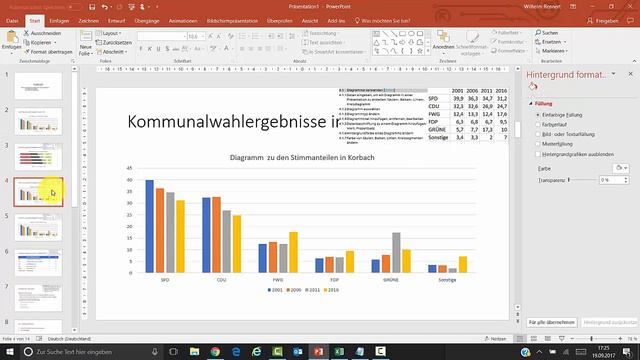Toggle Hintergrundgrafiken ausblenden checkbox
Viewport: 640px width, 360px height.
pos(538,154)
